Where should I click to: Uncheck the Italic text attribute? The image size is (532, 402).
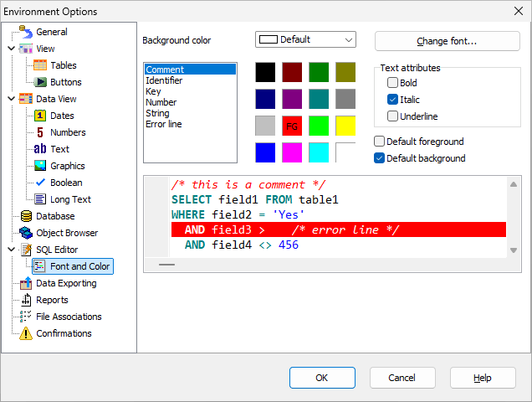[392, 100]
